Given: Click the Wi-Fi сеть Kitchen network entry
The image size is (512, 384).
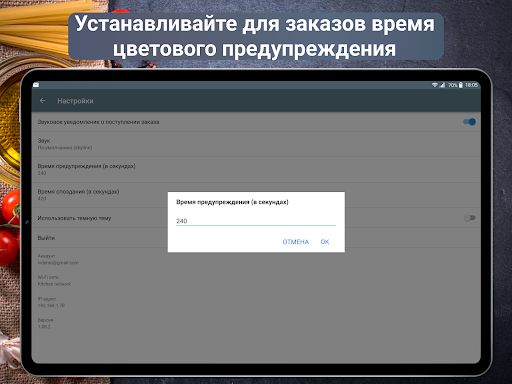Looking at the screenshot, I should [x=54, y=280].
